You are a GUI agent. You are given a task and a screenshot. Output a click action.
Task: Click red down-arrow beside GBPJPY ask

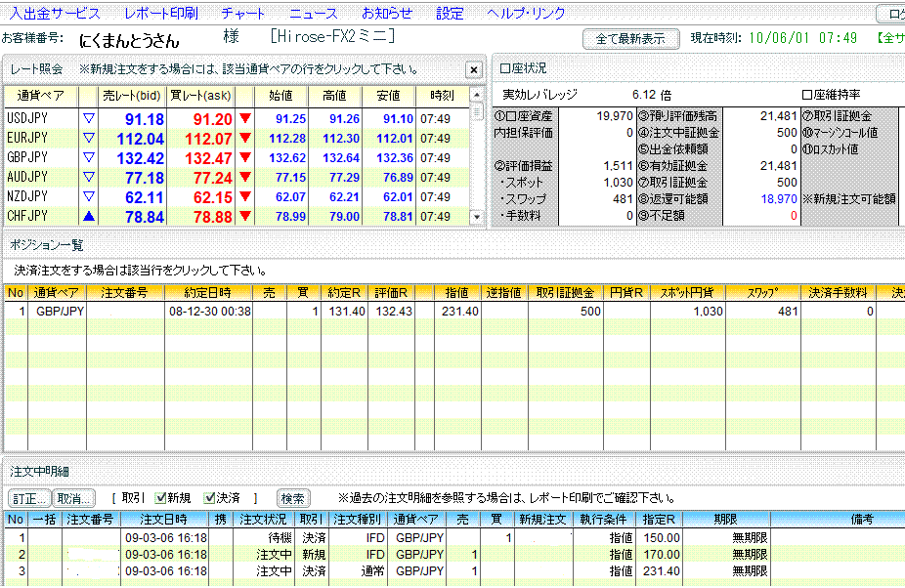click(244, 157)
